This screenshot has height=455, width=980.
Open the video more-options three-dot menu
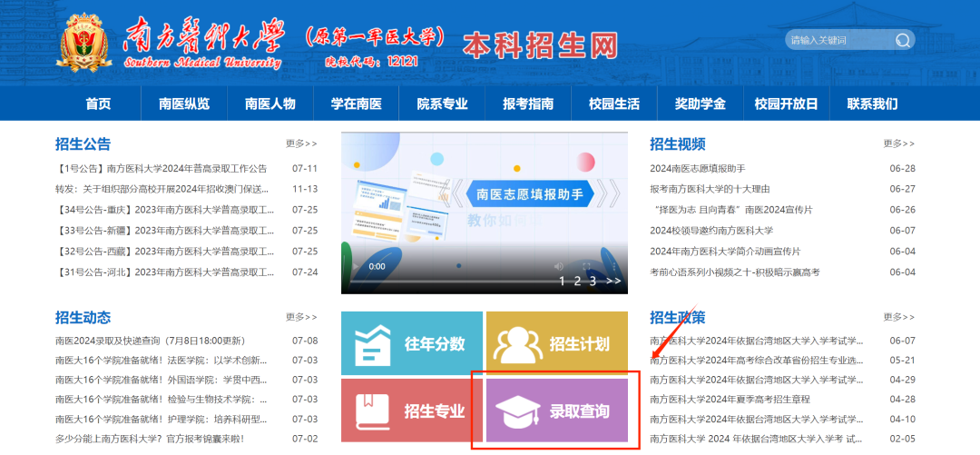[613, 267]
